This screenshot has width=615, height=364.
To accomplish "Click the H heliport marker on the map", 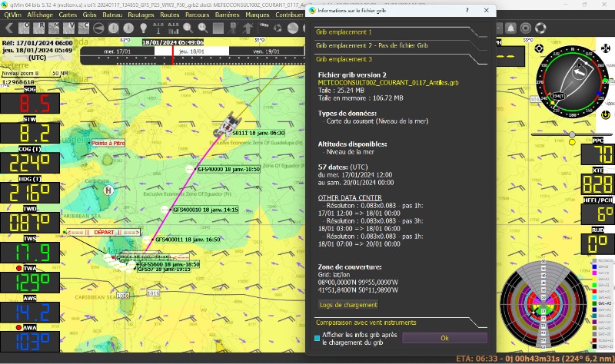I will (x=108, y=190).
